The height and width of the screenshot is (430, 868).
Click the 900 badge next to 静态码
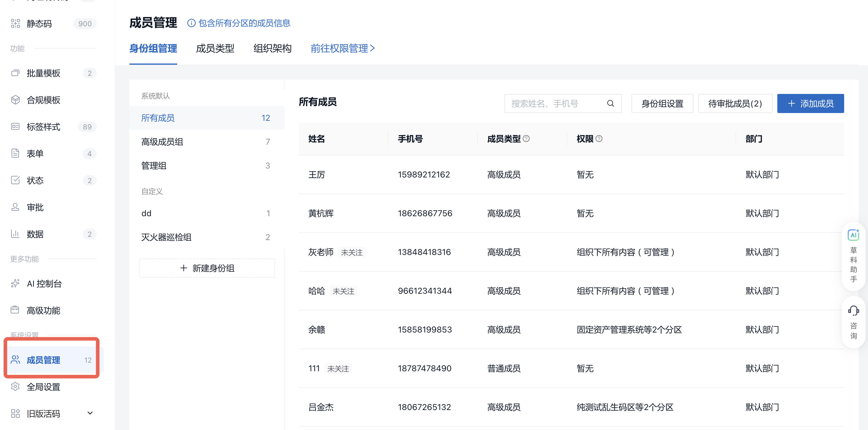point(85,24)
